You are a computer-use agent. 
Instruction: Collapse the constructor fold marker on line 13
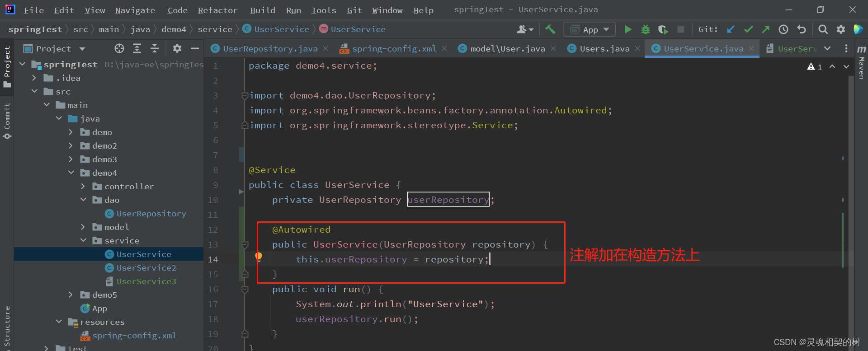245,245
